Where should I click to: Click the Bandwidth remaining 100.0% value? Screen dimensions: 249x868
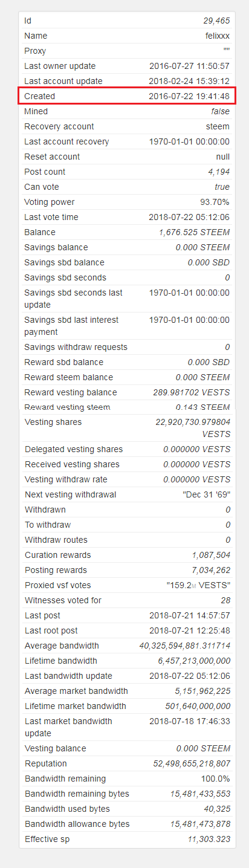click(x=216, y=779)
